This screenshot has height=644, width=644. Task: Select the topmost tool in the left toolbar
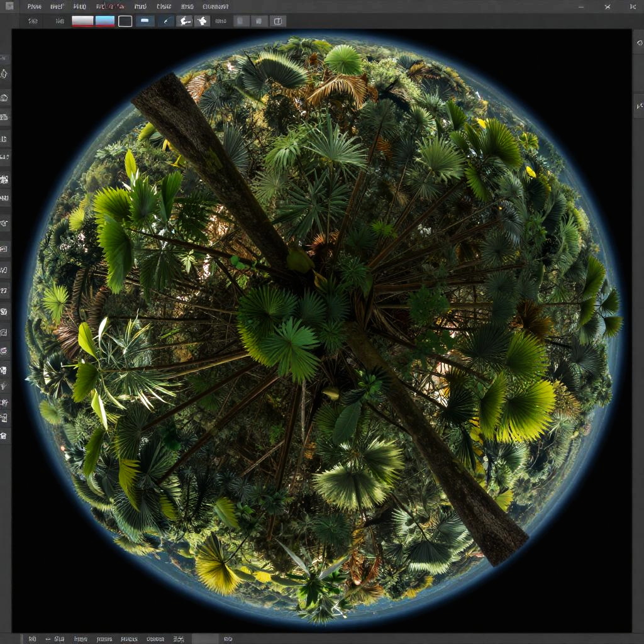click(4, 58)
